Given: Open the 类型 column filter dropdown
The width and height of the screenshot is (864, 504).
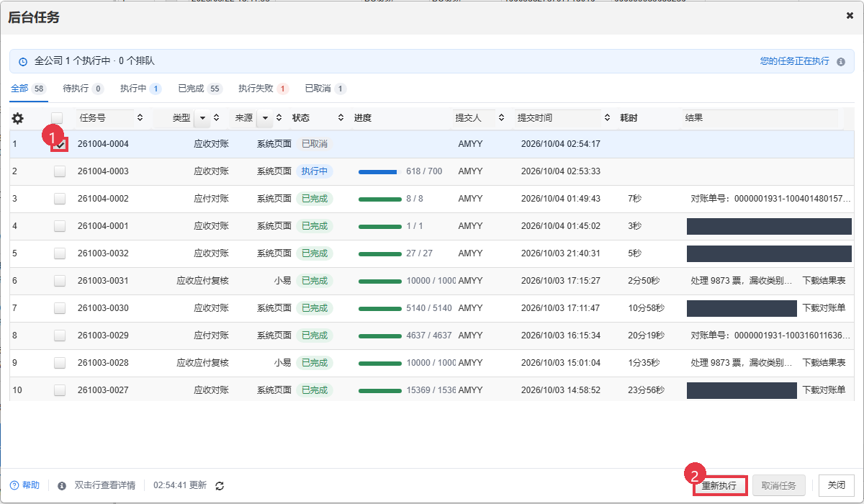Looking at the screenshot, I should click(202, 117).
